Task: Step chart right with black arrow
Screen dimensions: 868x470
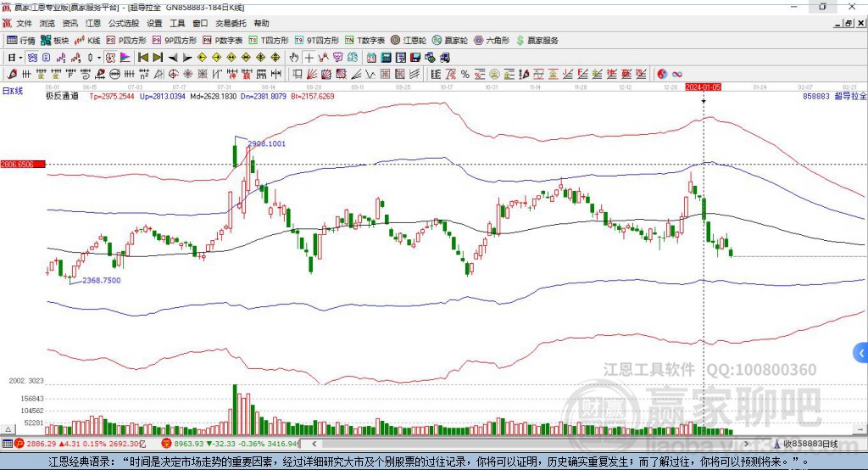Action: click(187, 58)
